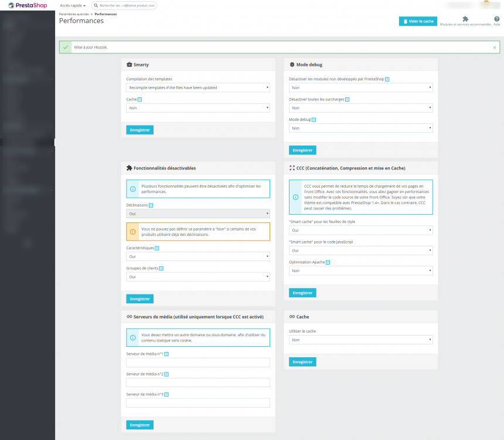
Task: Open Smart cache pour le code JavaScript dropdown
Action: tap(360, 251)
